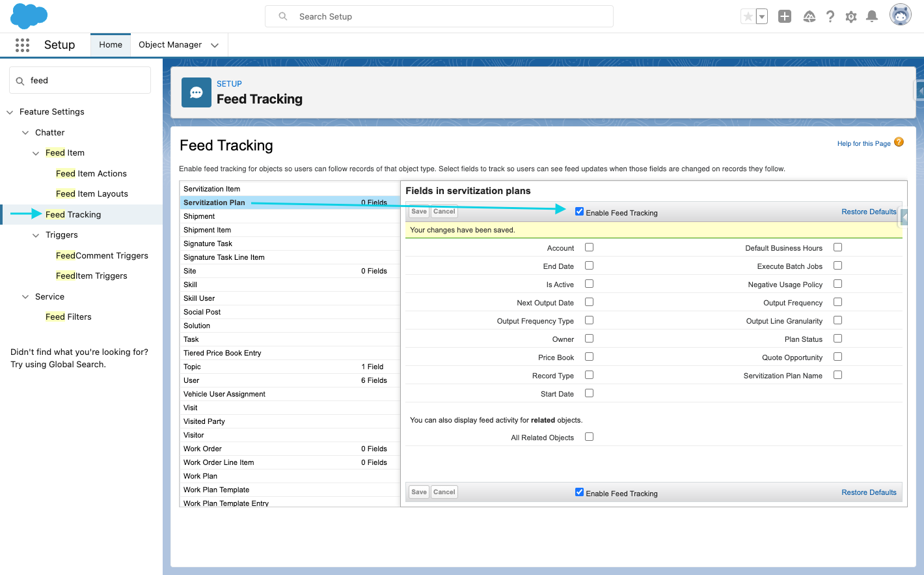The width and height of the screenshot is (924, 575).
Task: Click the magnifier icon in Quick Find box
Action: coord(20,81)
